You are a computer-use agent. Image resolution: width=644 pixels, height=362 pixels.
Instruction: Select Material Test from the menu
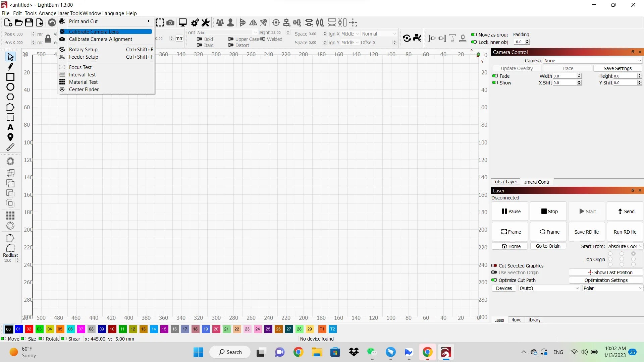(83, 82)
